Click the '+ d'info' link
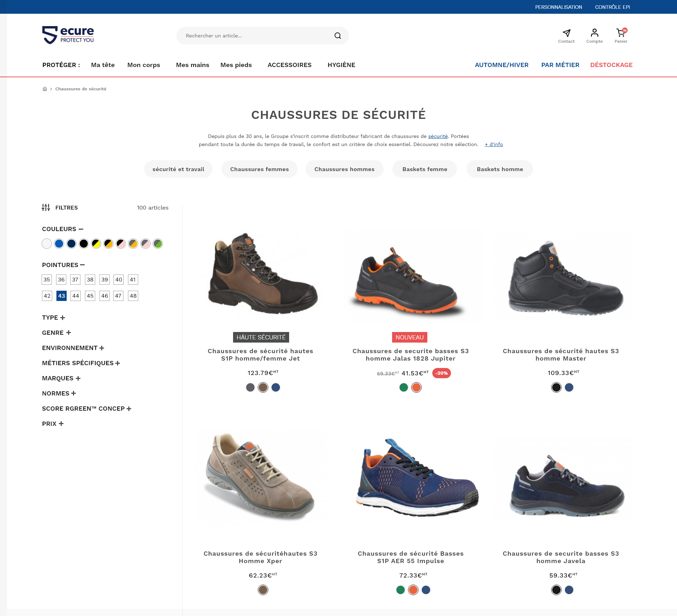The width and height of the screenshot is (677, 616). [494, 144]
